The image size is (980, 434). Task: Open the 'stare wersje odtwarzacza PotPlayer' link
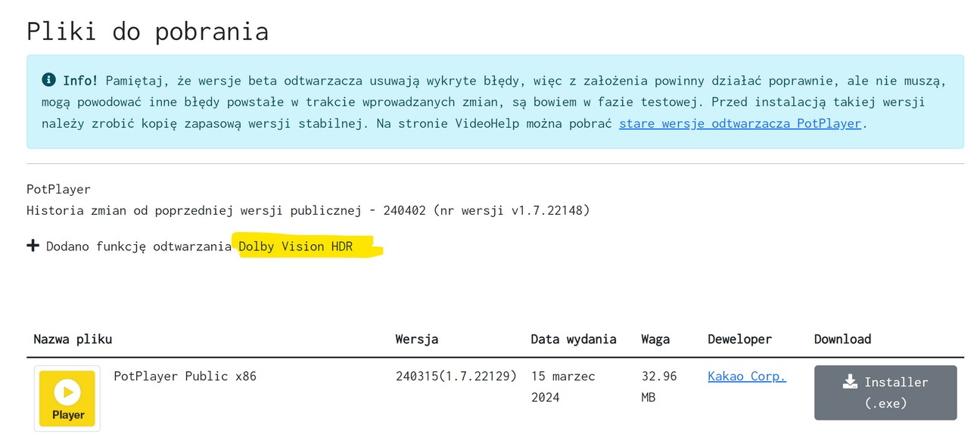pyautogui.click(x=740, y=123)
